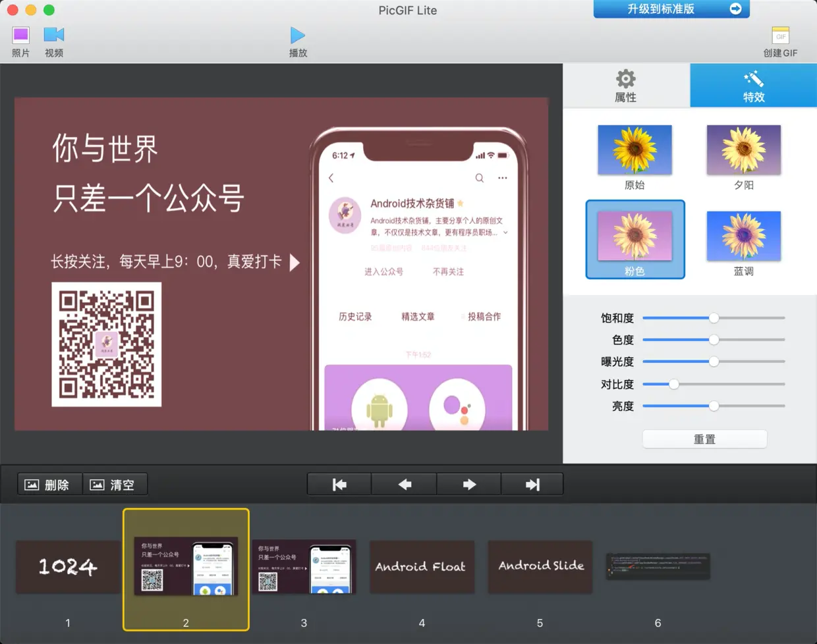817x644 pixels.
Task: Adjust the 色度 hue slider
Action: click(x=714, y=340)
